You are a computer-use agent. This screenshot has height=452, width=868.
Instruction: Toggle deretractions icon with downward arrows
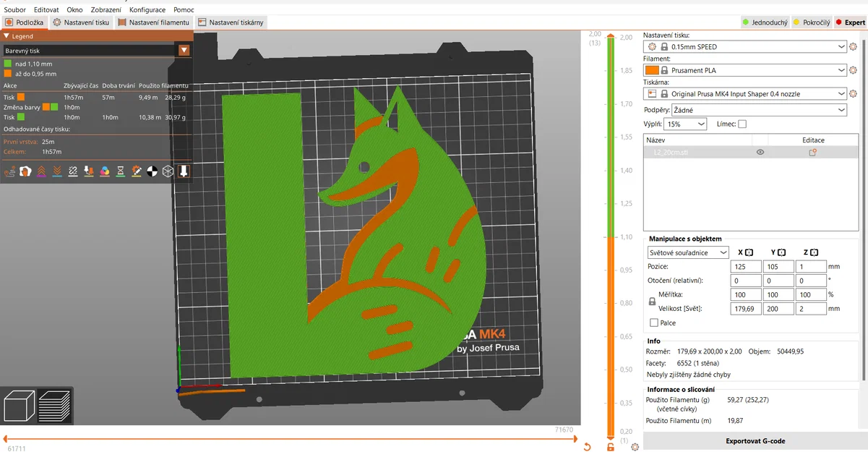(57, 171)
